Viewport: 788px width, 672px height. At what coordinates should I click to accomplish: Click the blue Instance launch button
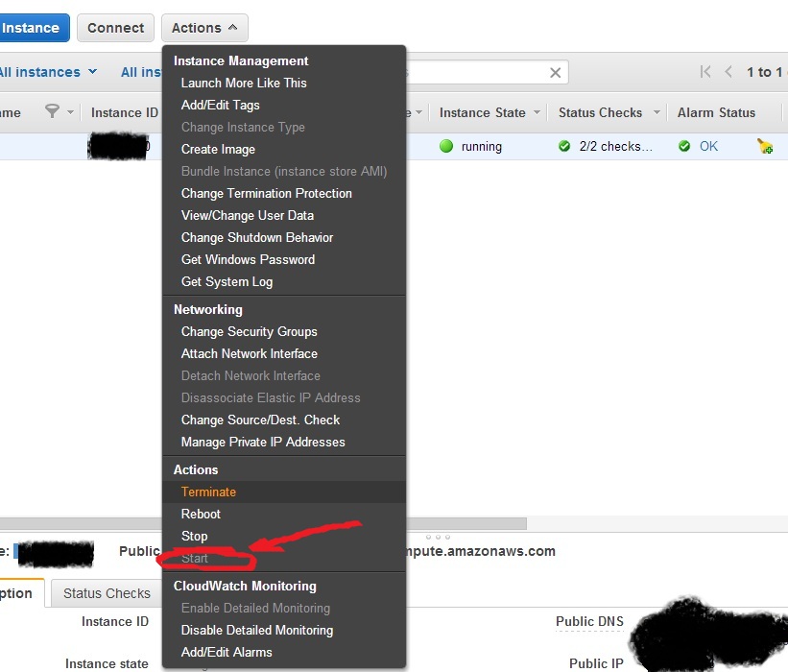pos(35,28)
